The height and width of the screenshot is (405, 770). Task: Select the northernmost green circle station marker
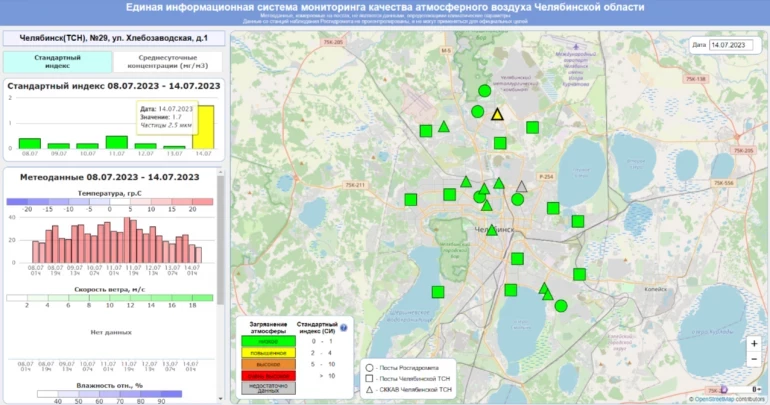pyautogui.click(x=484, y=91)
